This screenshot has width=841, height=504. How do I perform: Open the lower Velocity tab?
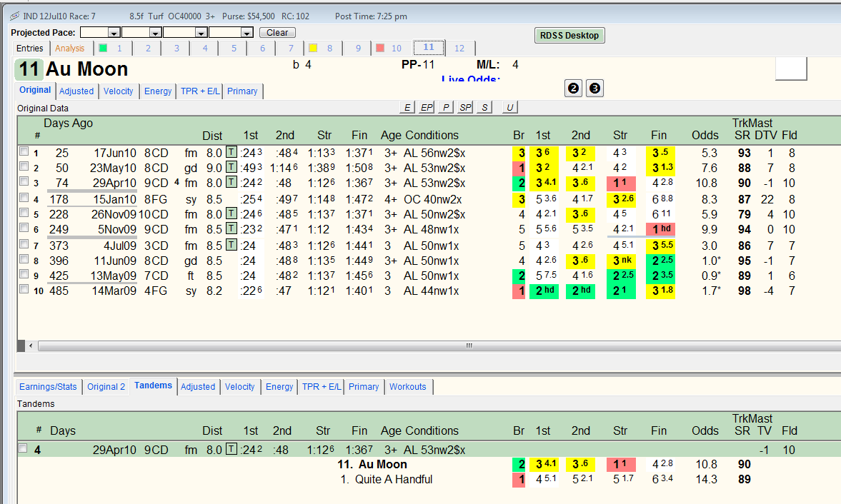click(x=240, y=387)
